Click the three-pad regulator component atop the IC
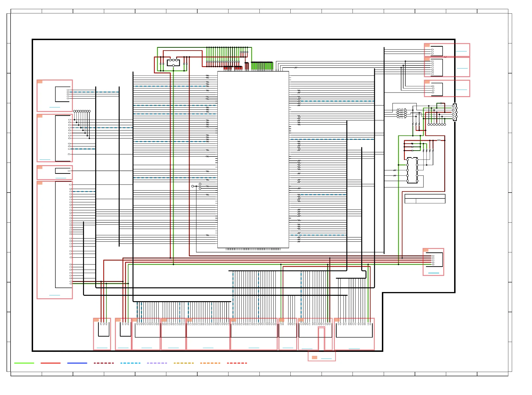The width and height of the screenshot is (532, 395). (x=173, y=63)
